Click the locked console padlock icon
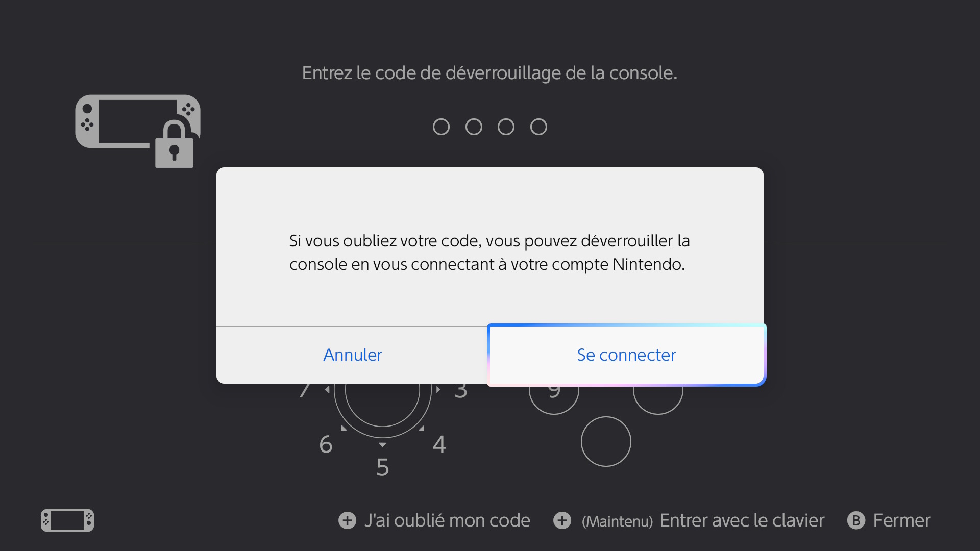This screenshot has height=551, width=980. click(x=138, y=131)
